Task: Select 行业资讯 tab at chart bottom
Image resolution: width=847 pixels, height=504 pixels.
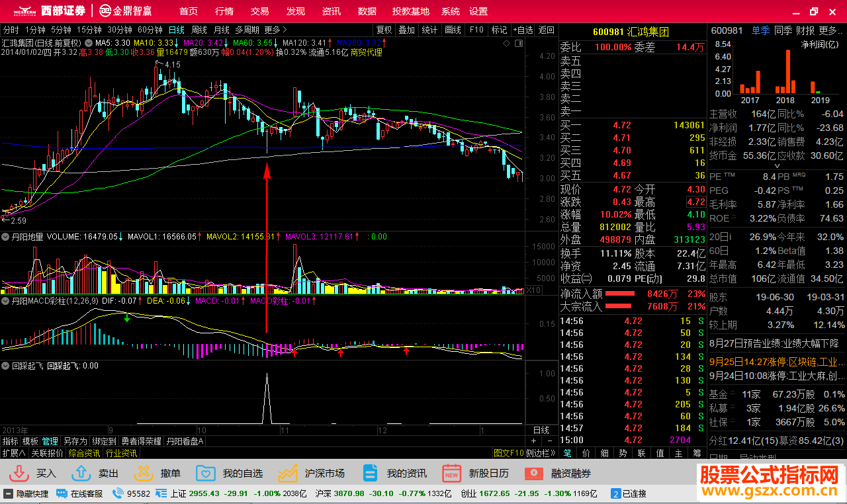Action: pyautogui.click(x=122, y=453)
